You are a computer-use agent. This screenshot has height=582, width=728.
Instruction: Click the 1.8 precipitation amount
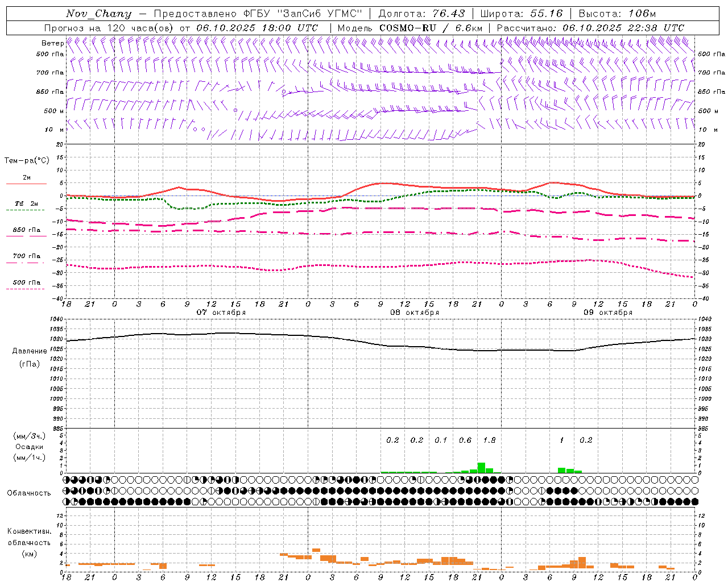click(489, 440)
